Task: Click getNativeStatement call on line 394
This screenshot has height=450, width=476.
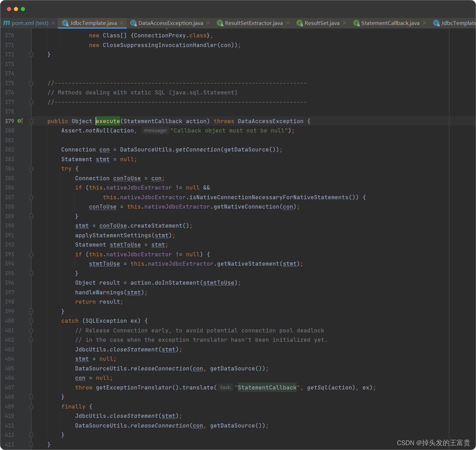Action: point(248,264)
